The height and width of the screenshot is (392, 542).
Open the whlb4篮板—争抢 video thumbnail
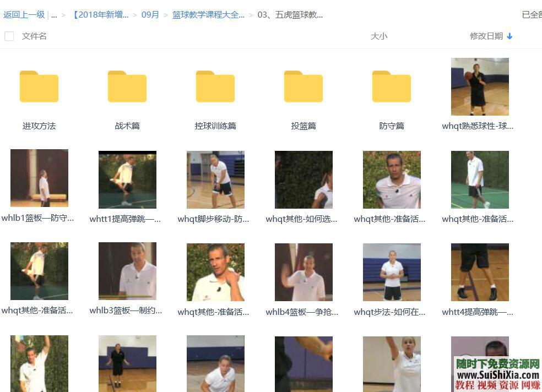pos(303,271)
